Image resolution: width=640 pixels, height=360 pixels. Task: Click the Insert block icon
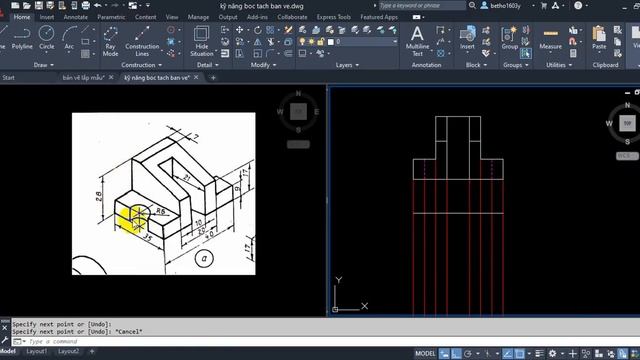tap(467, 38)
